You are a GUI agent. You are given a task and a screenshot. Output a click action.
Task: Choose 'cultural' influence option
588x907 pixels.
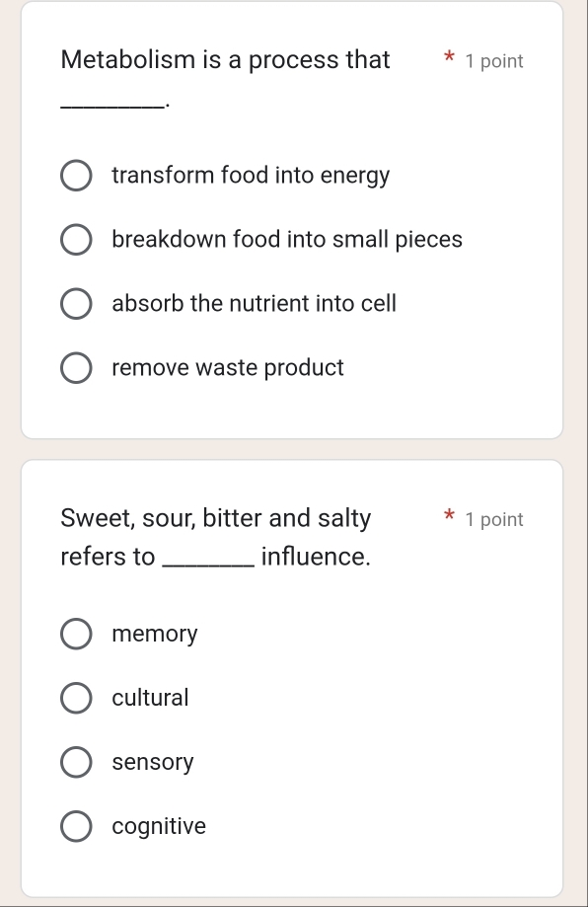76,697
